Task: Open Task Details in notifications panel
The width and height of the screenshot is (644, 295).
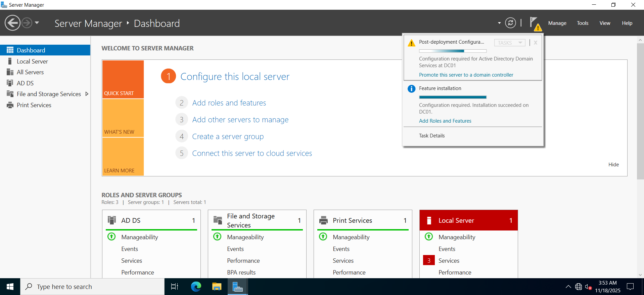Action: 432,136
